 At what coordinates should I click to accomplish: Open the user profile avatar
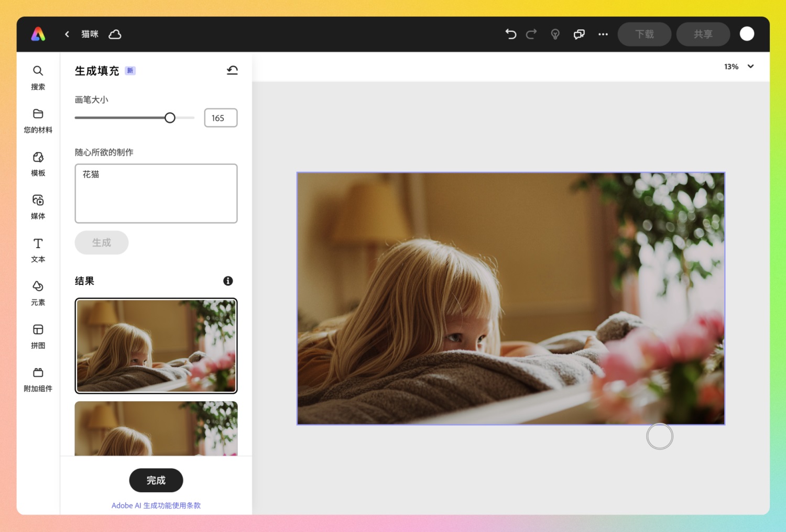747,34
